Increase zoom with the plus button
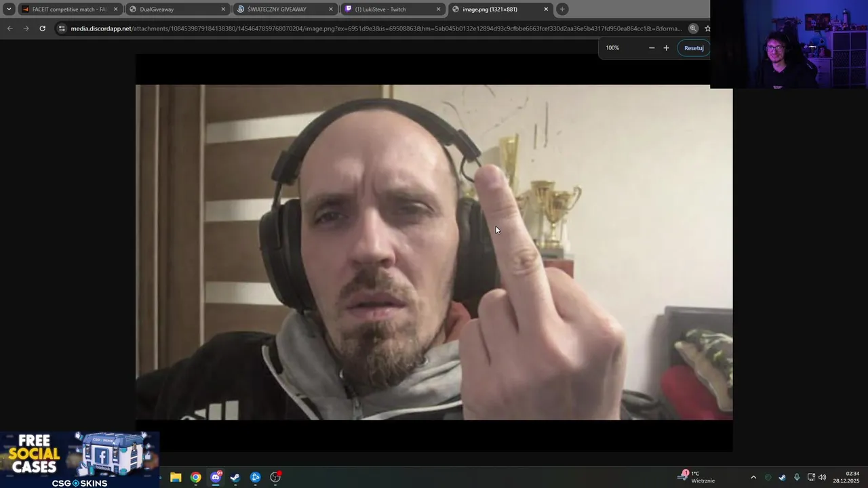868x488 pixels. coord(666,48)
